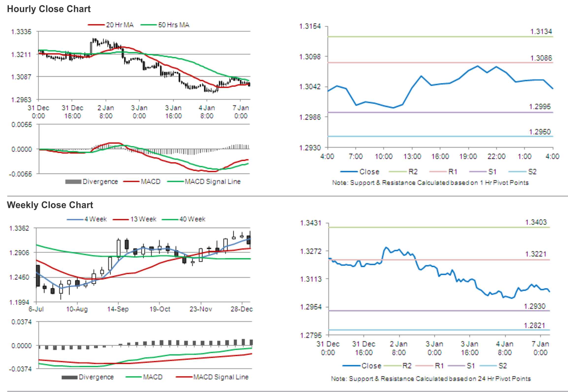Screen dimensions: 568x392
Task: Click the '7 Jan 0:00' hourly chart axis label
Action: [241, 112]
